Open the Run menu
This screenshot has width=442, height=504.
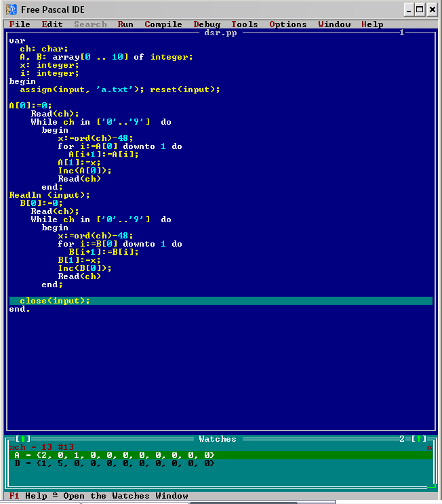tap(125, 24)
